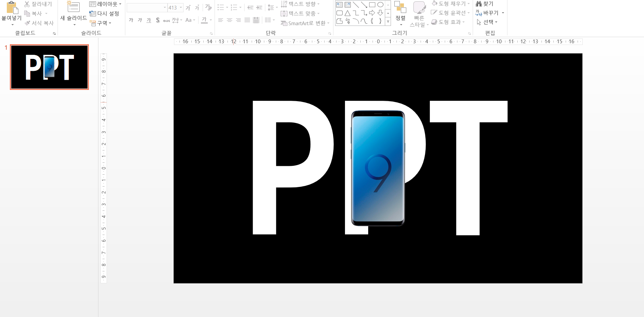Click the New Slide (새 슬라이드) icon

73,7
